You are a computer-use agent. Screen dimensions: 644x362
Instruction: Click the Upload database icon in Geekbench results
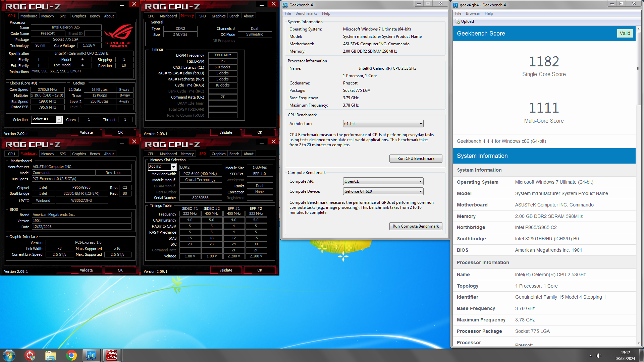[x=458, y=21]
